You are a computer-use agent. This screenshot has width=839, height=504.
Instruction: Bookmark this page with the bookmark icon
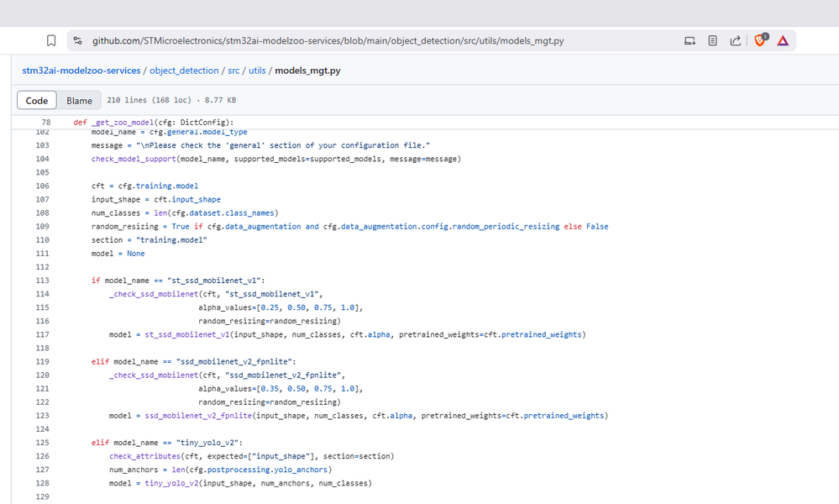[x=51, y=40]
